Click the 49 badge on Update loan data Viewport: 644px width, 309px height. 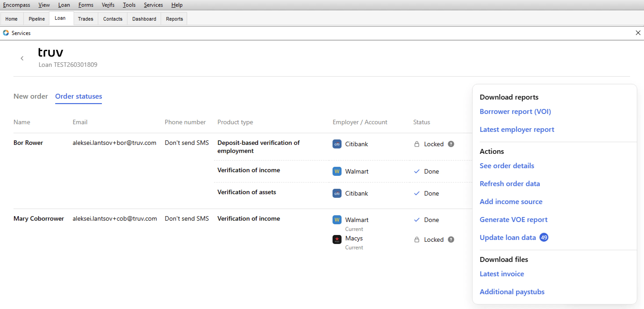(x=544, y=237)
